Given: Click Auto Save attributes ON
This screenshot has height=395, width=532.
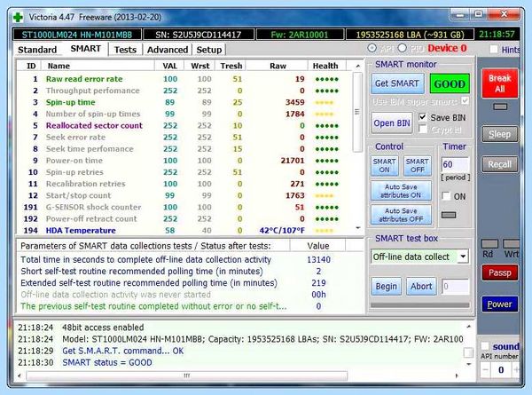Looking at the screenshot, I should click(x=401, y=191).
